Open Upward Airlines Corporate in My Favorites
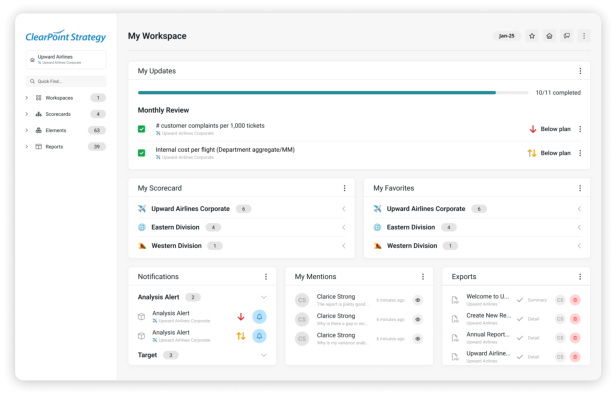 coord(426,209)
